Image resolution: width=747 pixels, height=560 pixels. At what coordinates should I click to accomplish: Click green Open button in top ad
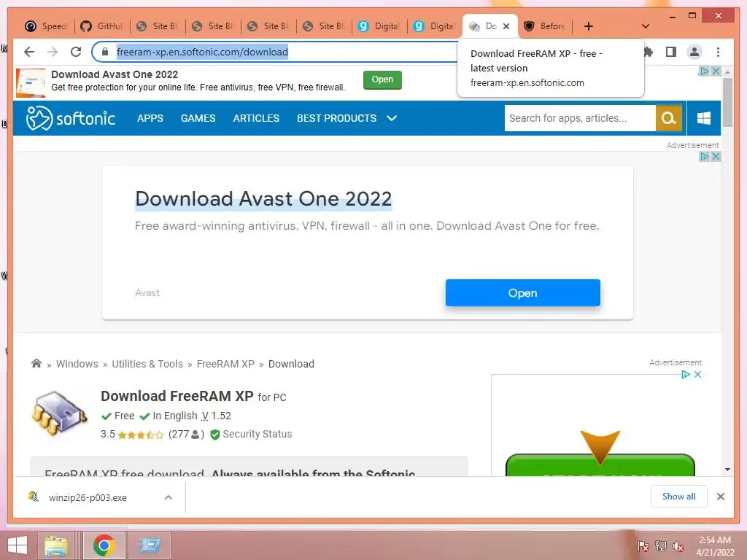(x=382, y=79)
